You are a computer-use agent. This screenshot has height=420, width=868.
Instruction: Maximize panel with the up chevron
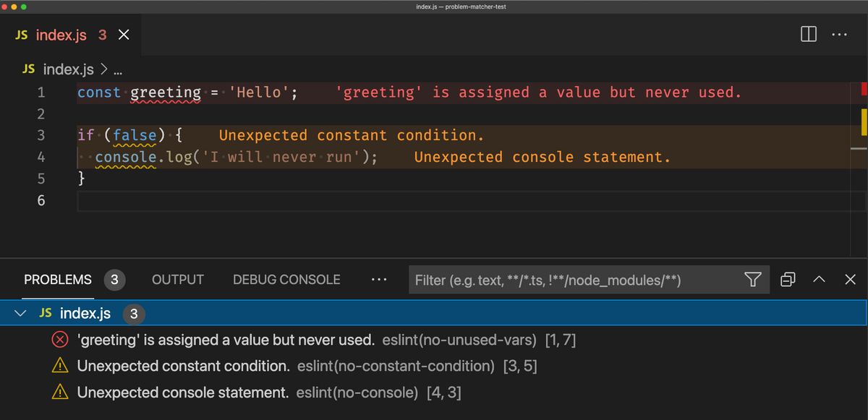click(820, 279)
